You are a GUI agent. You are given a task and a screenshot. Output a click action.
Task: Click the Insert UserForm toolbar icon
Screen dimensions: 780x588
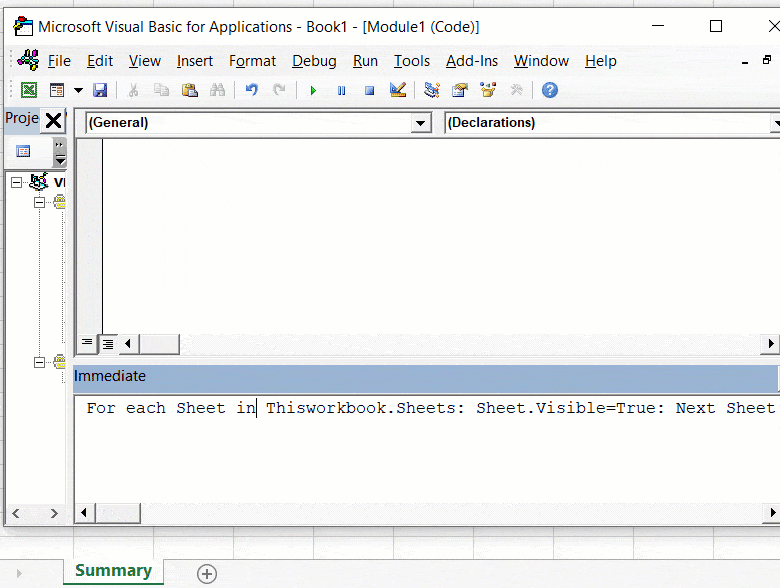tap(57, 90)
